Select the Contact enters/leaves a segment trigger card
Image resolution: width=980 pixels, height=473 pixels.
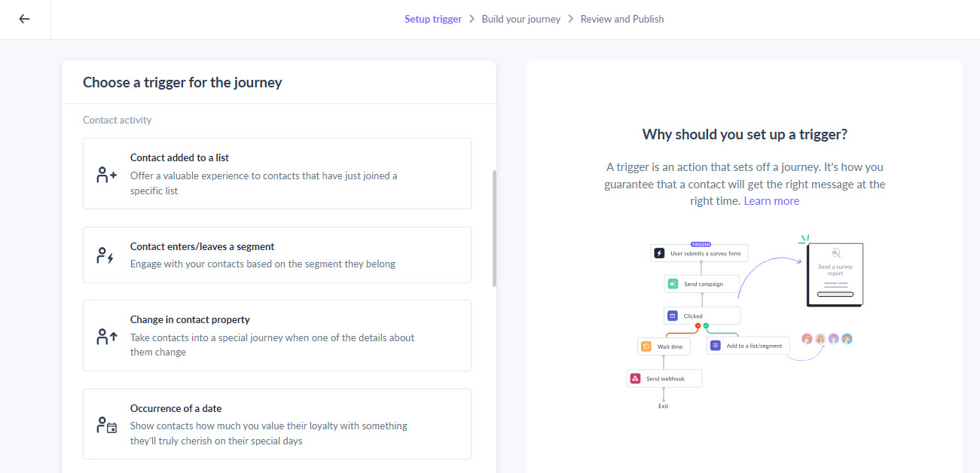coord(277,255)
